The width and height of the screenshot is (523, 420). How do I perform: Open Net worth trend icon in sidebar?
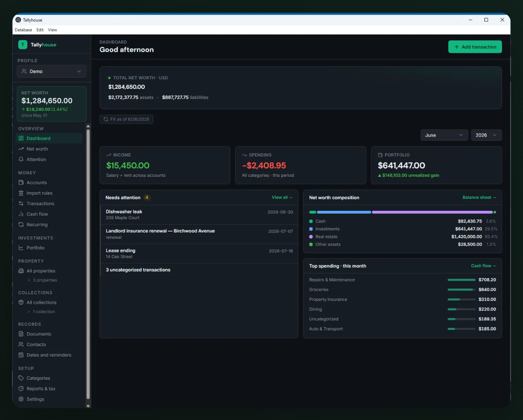(21, 149)
